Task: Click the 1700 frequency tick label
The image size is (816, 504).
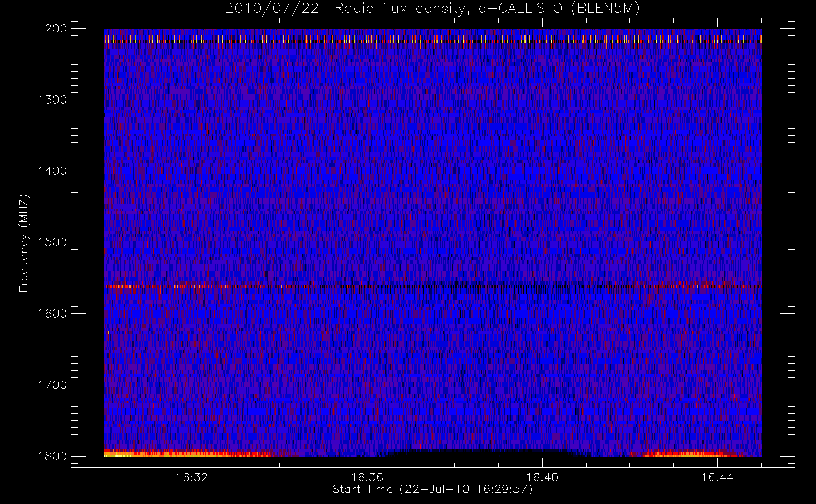Action: tap(52, 385)
